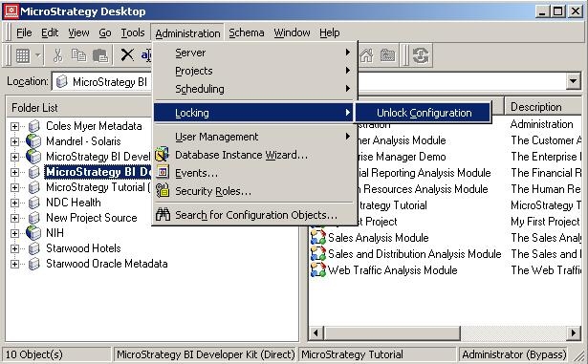The height and width of the screenshot is (364, 588).
Task: Expand the NIH tree node
Action: click(14, 233)
